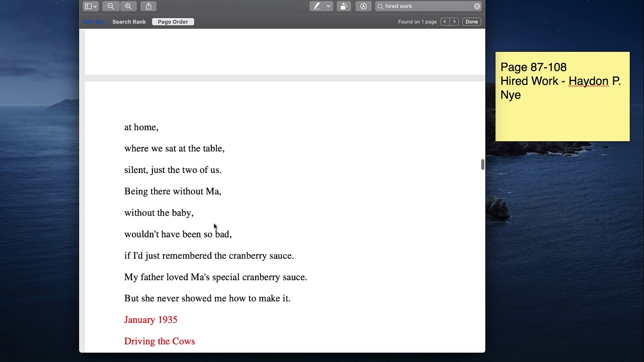This screenshot has width=644, height=362.
Task: Click the line 'wouldn't have been so bad,'
Action: tap(178, 234)
